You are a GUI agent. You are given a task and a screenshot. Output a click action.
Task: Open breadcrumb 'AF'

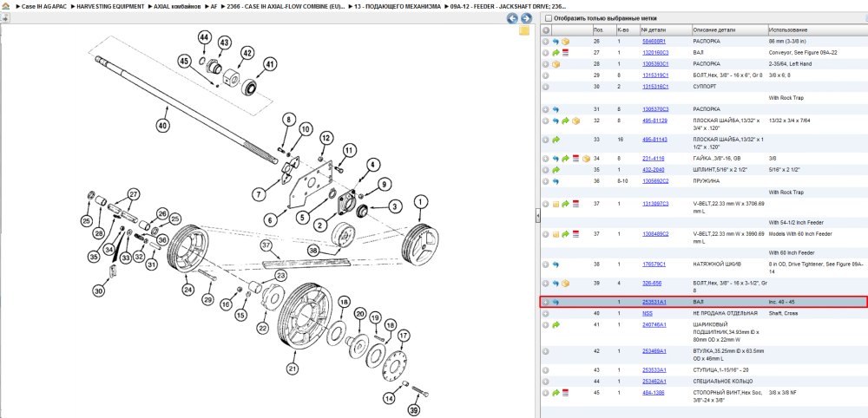pyautogui.click(x=214, y=6)
